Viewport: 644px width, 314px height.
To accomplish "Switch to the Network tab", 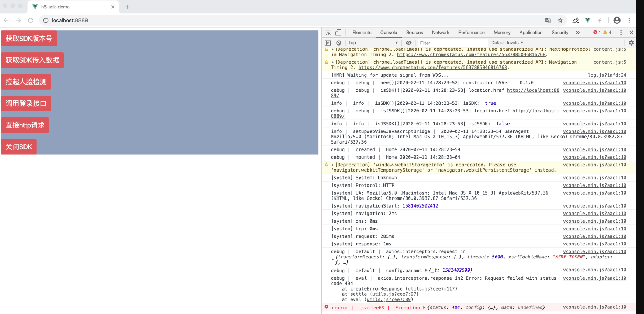I will pyautogui.click(x=441, y=33).
